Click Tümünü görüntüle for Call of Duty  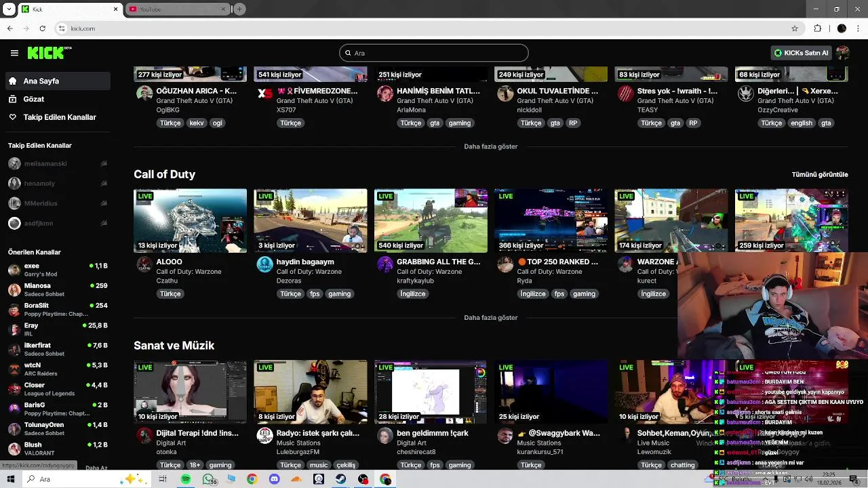pos(820,174)
